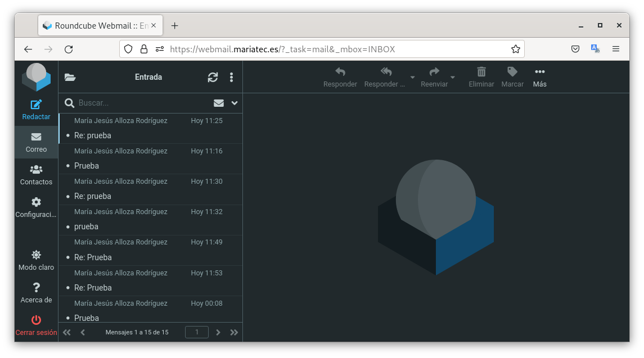Screen dimensions: 644x358
Task: Open Contactos in the sidebar
Action: [x=36, y=170]
